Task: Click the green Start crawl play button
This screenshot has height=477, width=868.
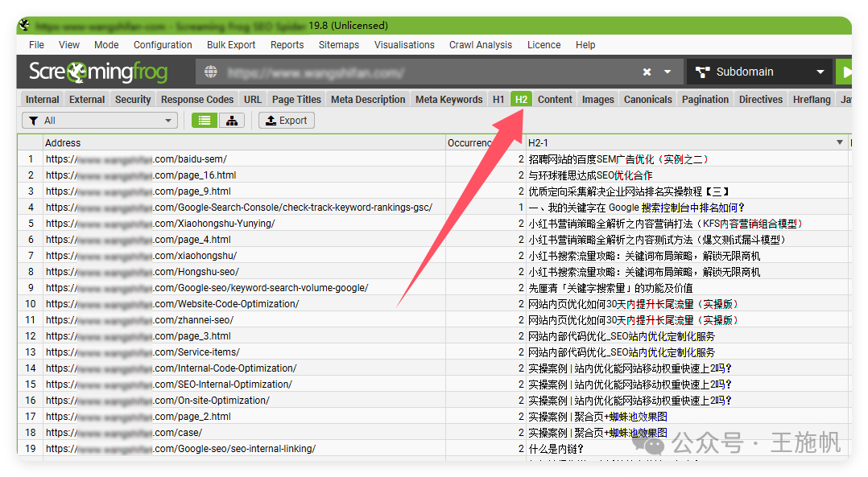Action: coord(845,72)
